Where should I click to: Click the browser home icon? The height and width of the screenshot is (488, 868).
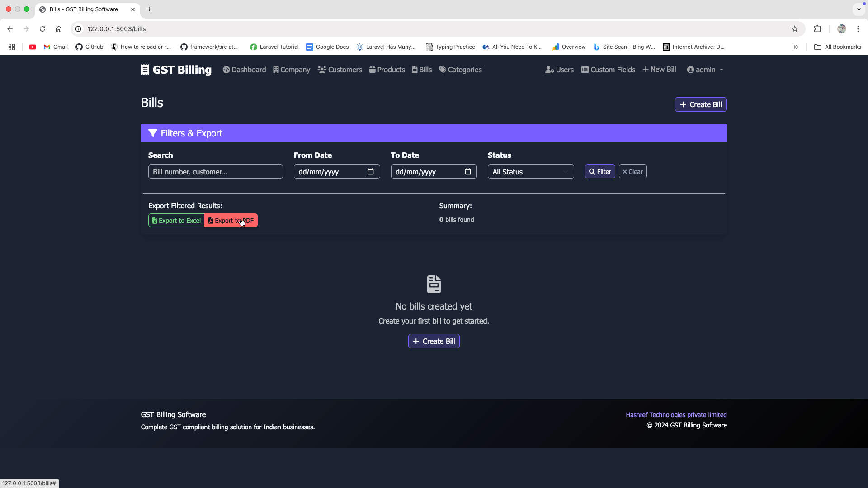click(59, 29)
